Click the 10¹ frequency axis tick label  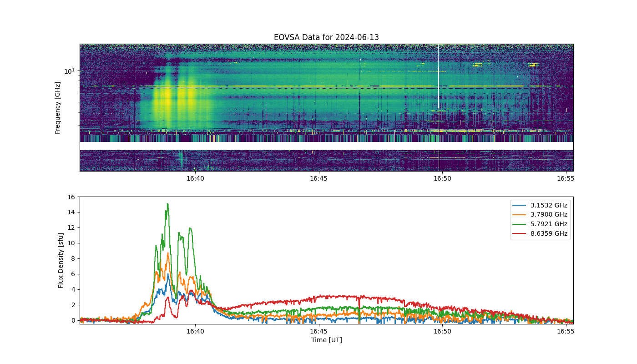69,71
